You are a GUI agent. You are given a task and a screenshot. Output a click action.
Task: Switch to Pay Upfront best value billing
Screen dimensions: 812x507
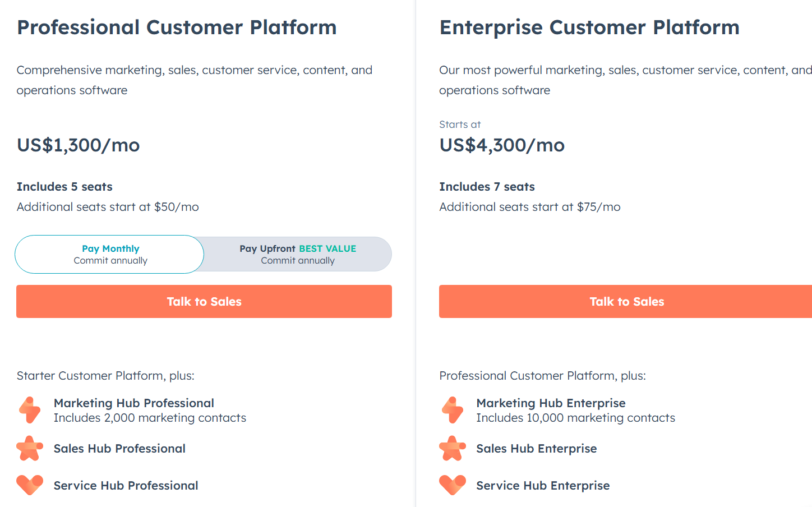tap(298, 254)
